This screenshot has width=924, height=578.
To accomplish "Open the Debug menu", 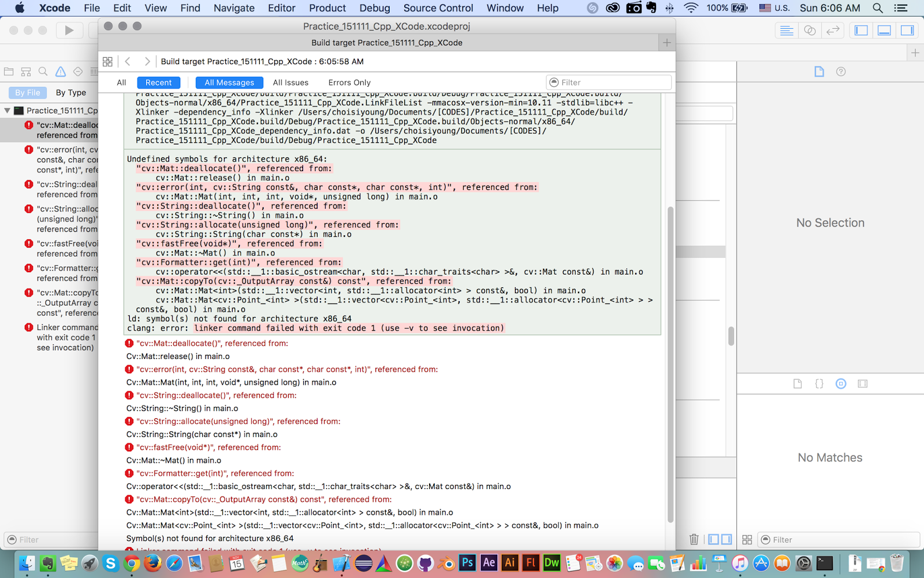I will 375,8.
